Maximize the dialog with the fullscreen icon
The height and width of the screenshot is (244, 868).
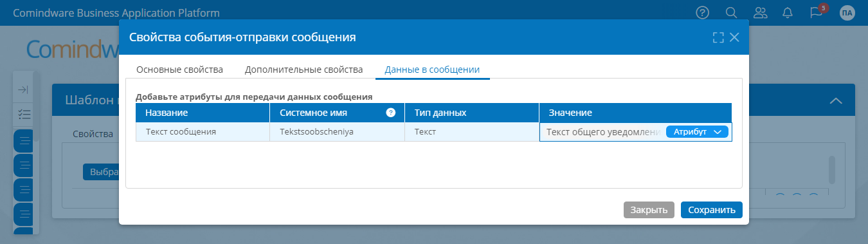718,37
